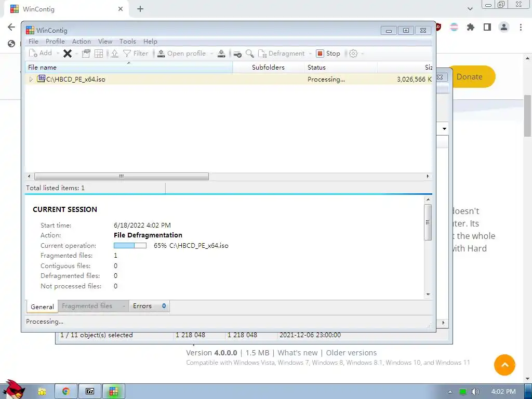The image size is (532, 399).
Task: Open a new browser tab
Action: 140,9
